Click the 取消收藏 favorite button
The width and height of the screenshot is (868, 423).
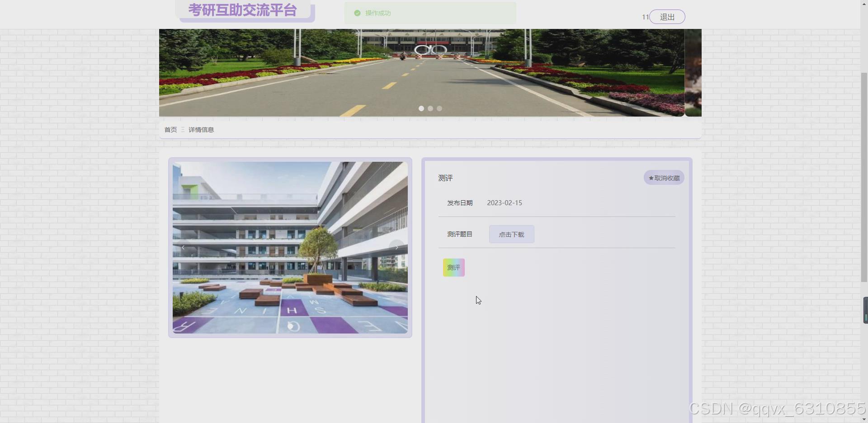pyautogui.click(x=664, y=178)
